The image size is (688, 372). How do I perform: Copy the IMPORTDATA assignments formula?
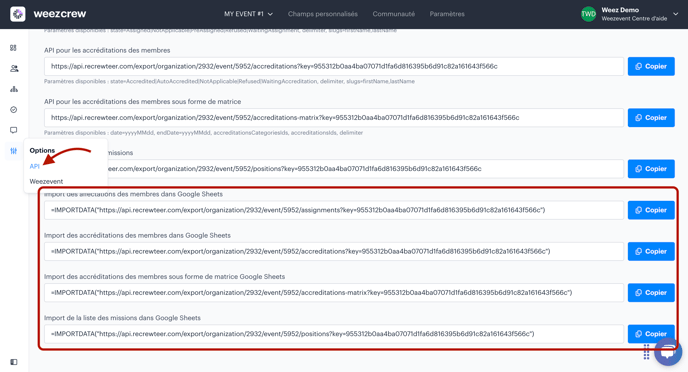[x=651, y=210]
